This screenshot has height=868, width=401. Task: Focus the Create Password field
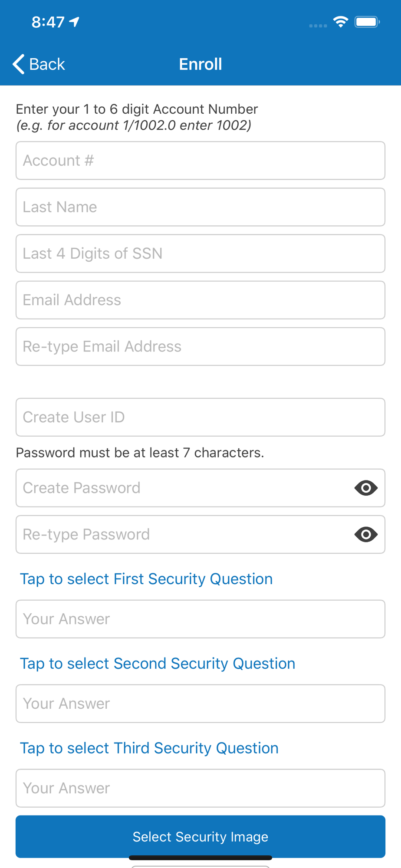(x=184, y=488)
